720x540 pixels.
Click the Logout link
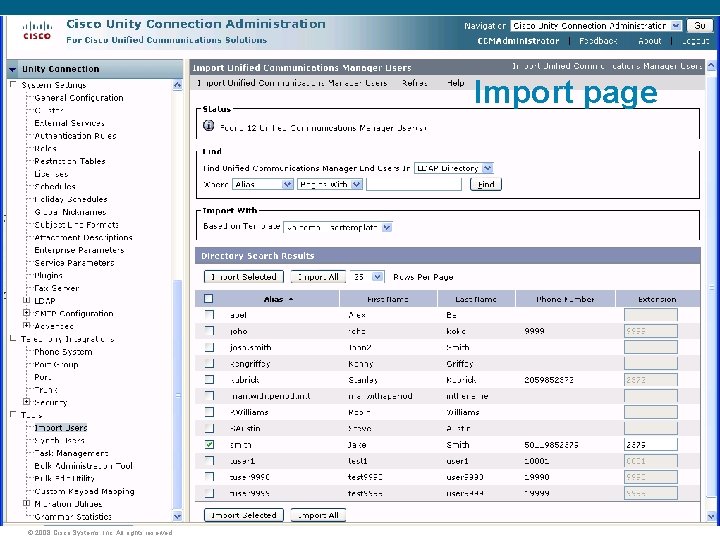(695, 41)
